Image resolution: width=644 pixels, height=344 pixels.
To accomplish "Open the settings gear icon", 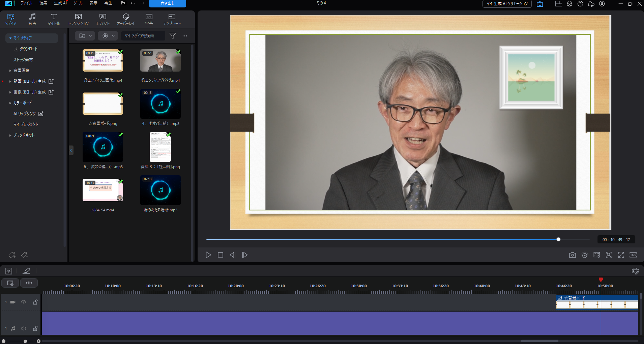I will [x=569, y=4].
